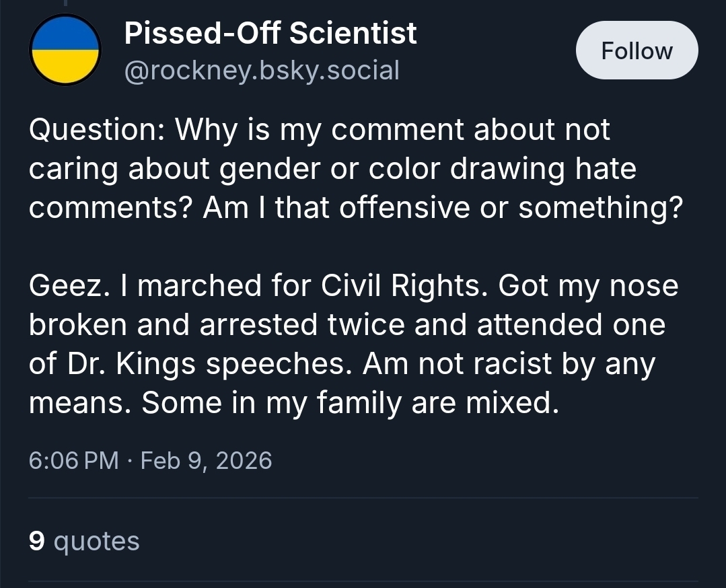
Task: Open Pissed-Off Scientist's profile via display name
Action: click(270, 34)
